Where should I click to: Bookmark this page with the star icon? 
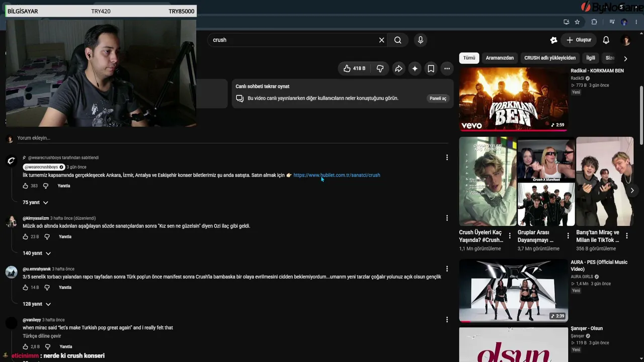pyautogui.click(x=578, y=22)
